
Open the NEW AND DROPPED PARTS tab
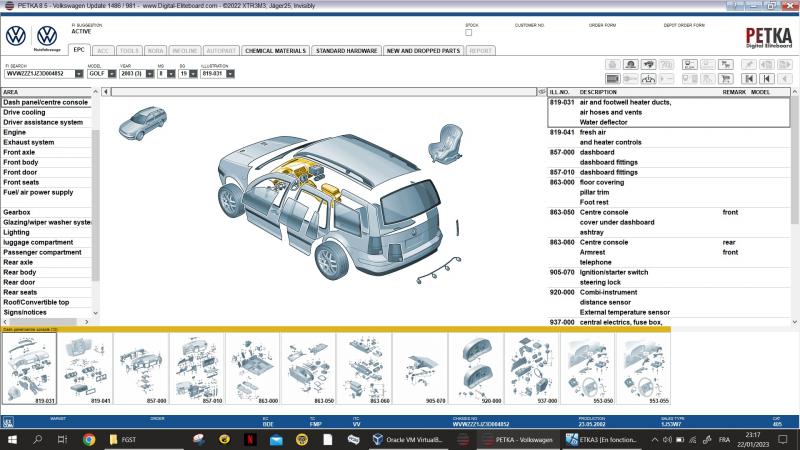423,51
